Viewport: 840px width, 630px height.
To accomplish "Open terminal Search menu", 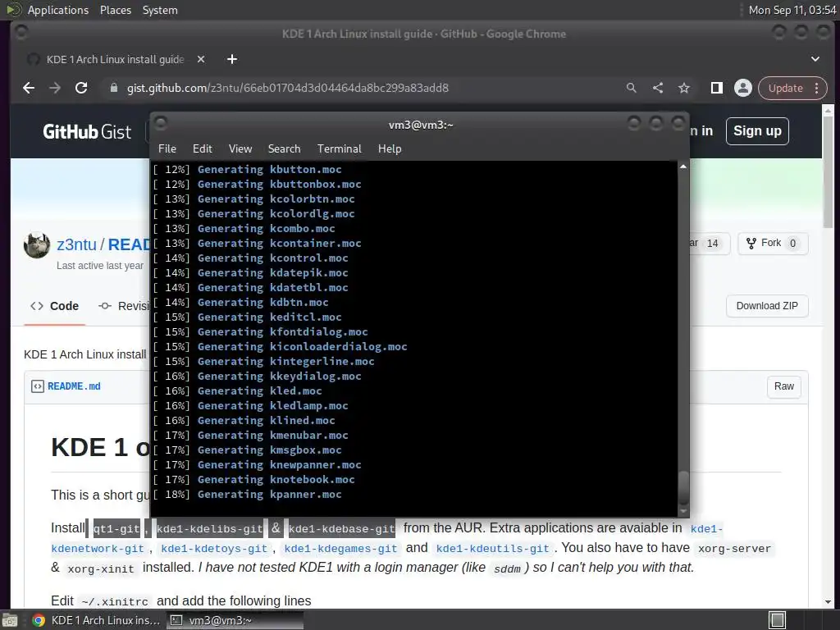I will click(284, 149).
